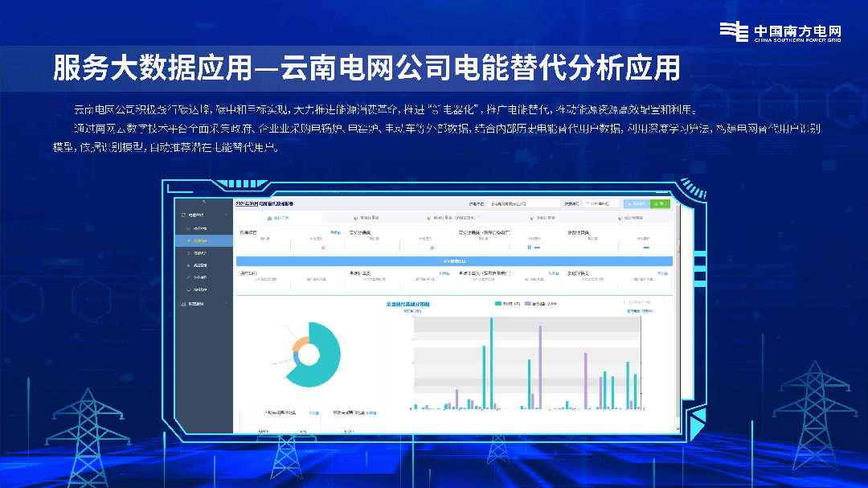Open the dropdown above the bar chart's right side

coord(646,301)
